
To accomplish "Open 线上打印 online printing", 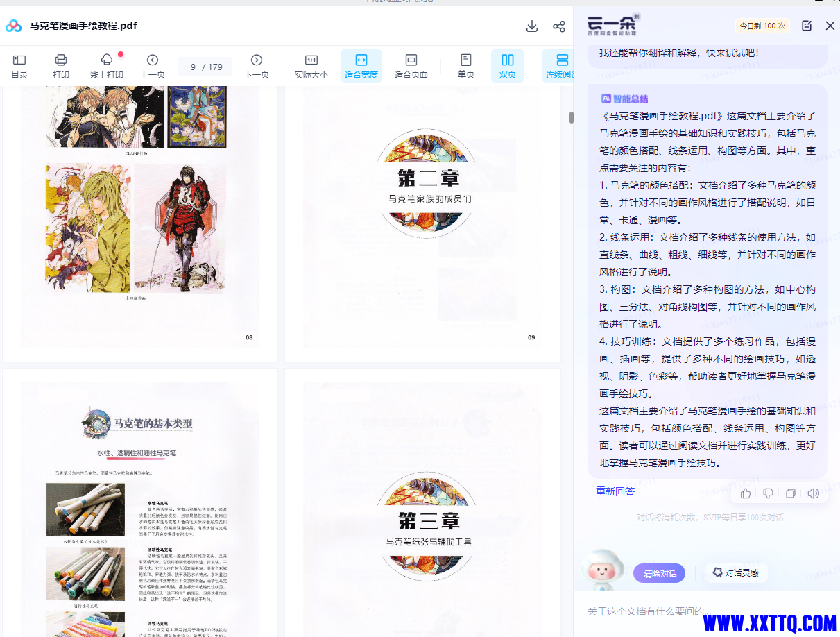I will [x=107, y=66].
